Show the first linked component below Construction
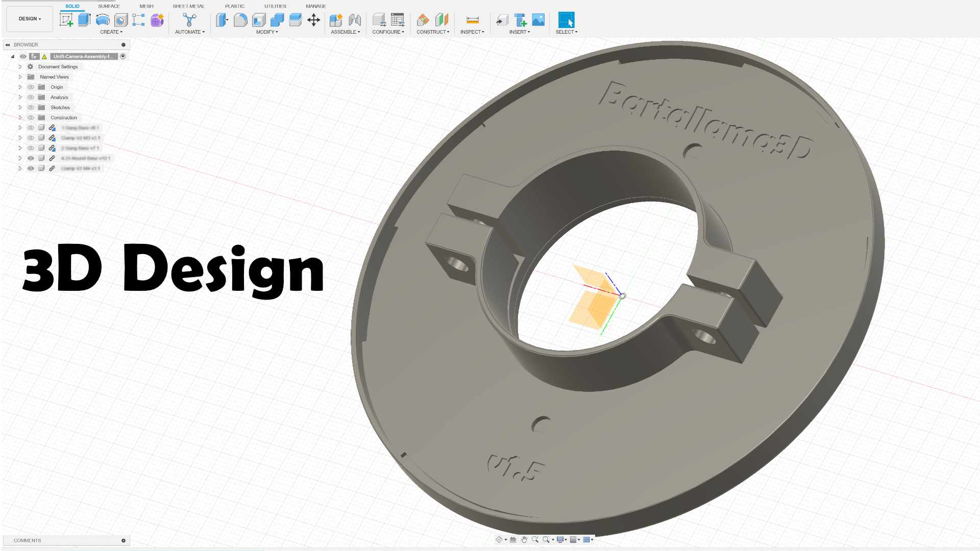The image size is (980, 551). tap(31, 128)
